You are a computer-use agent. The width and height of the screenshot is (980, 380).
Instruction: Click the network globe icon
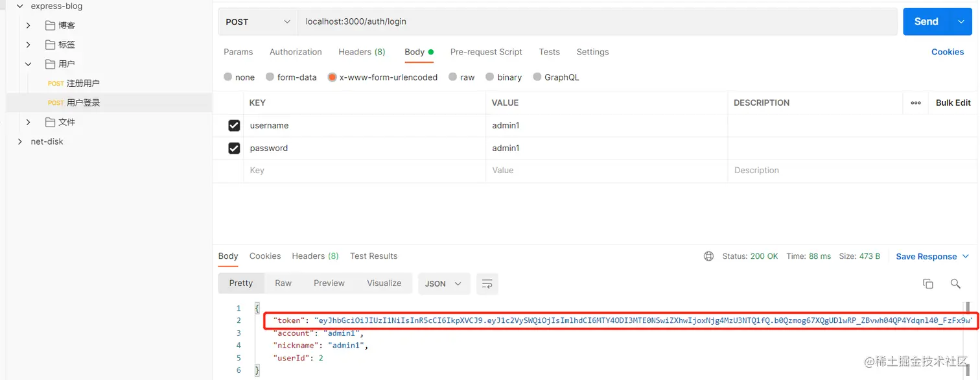(708, 256)
